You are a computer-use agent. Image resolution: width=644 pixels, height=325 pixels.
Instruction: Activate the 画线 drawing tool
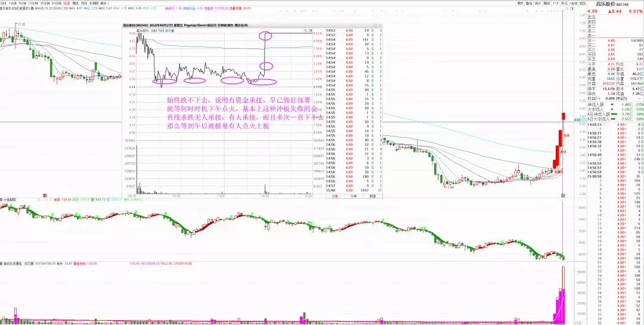pyautogui.click(x=547, y=4)
